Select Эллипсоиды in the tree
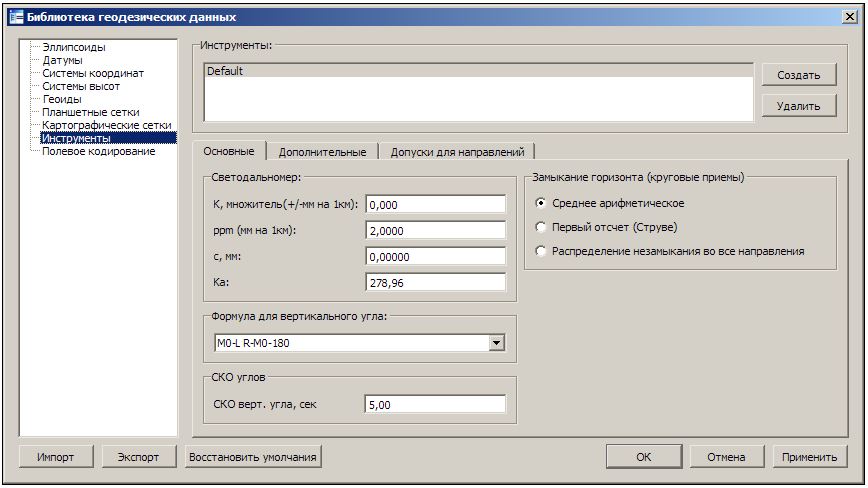The width and height of the screenshot is (868, 488). click(74, 48)
